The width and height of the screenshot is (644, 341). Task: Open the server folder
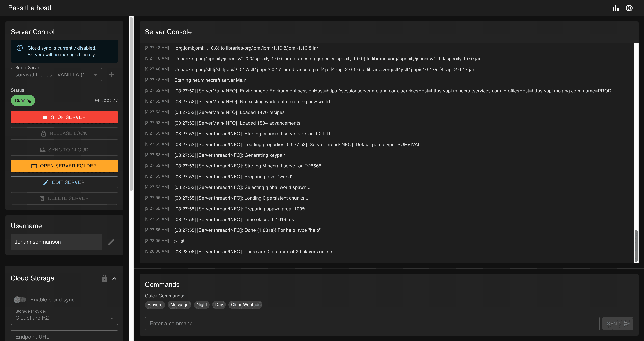click(64, 166)
